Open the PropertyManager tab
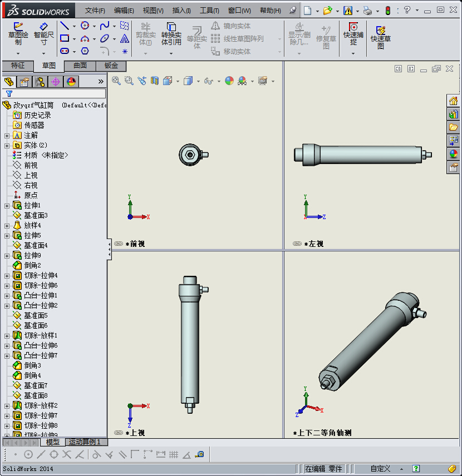 [24, 82]
